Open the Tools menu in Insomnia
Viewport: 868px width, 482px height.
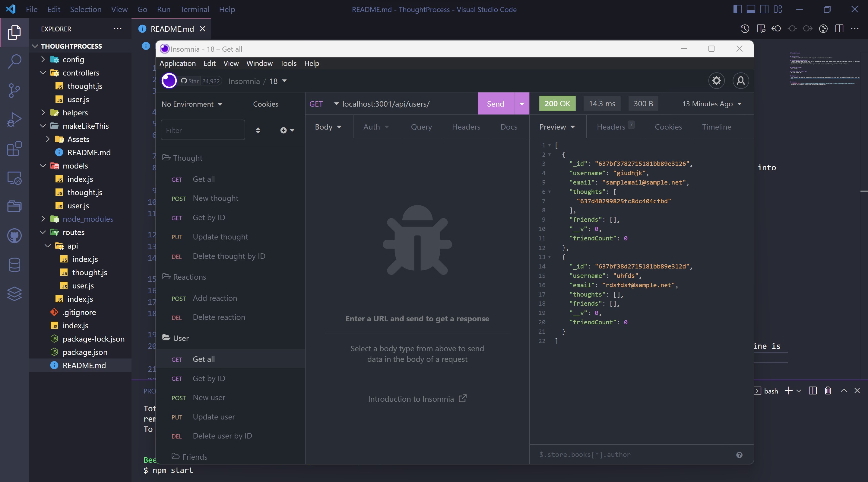coord(288,63)
